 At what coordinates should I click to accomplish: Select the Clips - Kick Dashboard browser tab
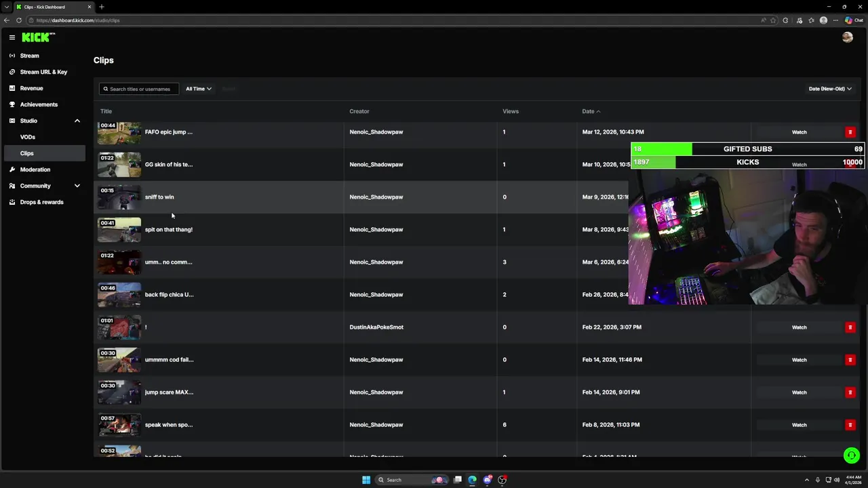pyautogui.click(x=53, y=7)
